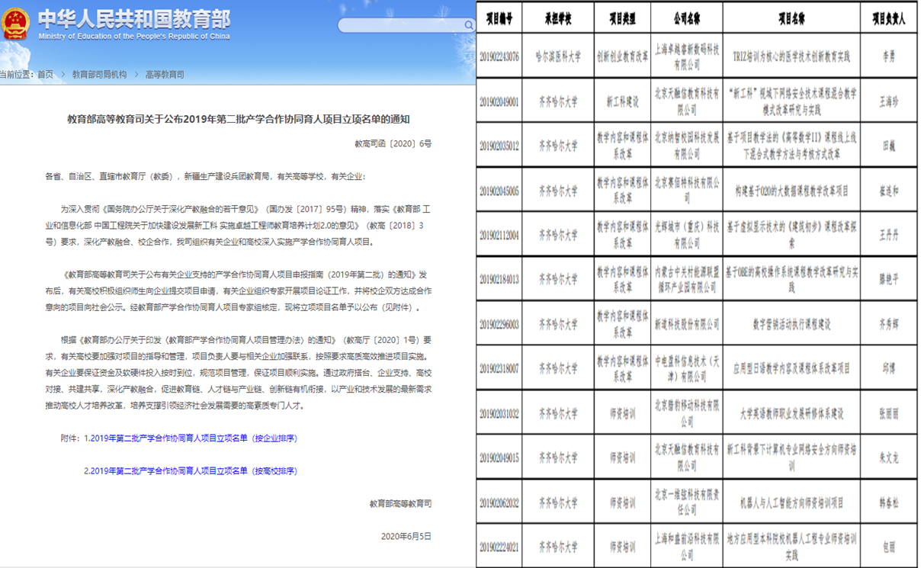
Task: Select the 新工科建设 project type cell
Action: (x=622, y=101)
